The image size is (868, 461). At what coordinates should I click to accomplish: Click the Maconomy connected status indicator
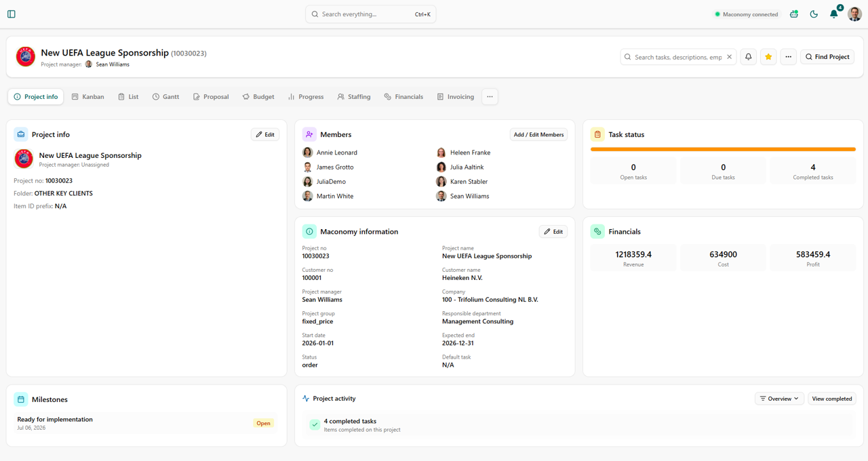coord(746,14)
